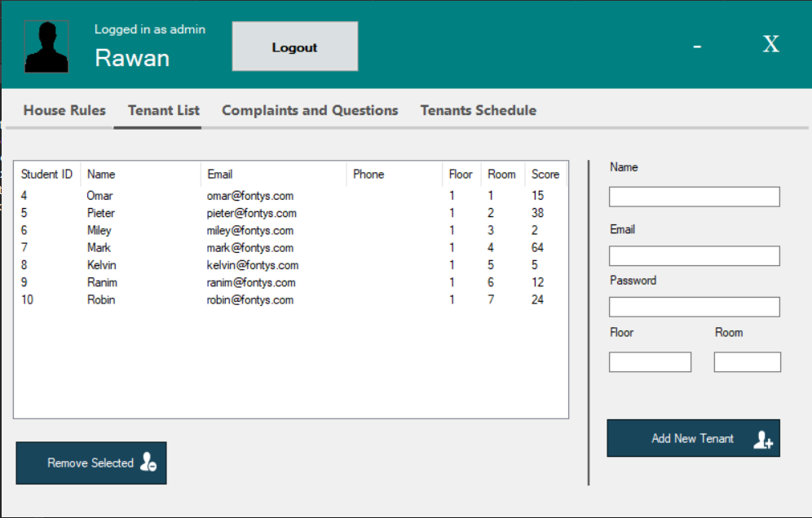This screenshot has width=812, height=518.
Task: Click the Remove Selected button label
Action: [90, 463]
